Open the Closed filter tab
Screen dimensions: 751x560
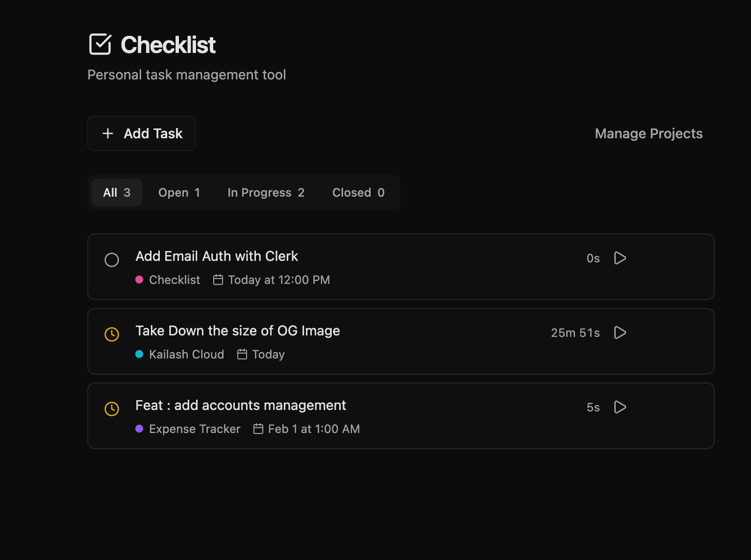click(358, 192)
